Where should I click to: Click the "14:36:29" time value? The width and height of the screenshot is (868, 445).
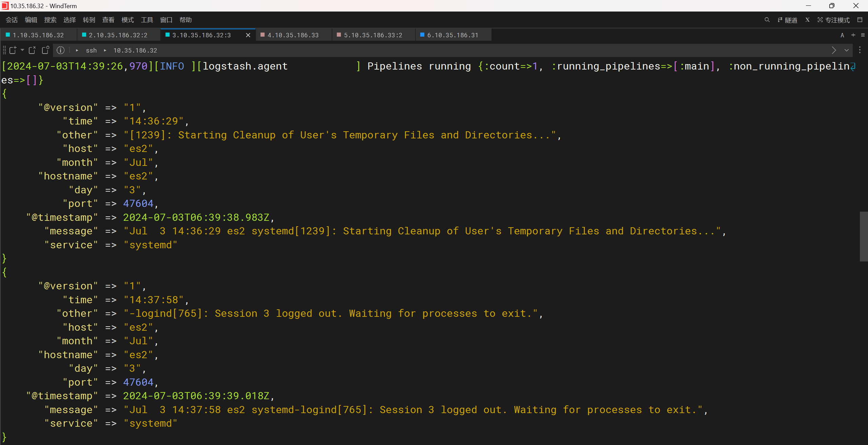pos(153,121)
